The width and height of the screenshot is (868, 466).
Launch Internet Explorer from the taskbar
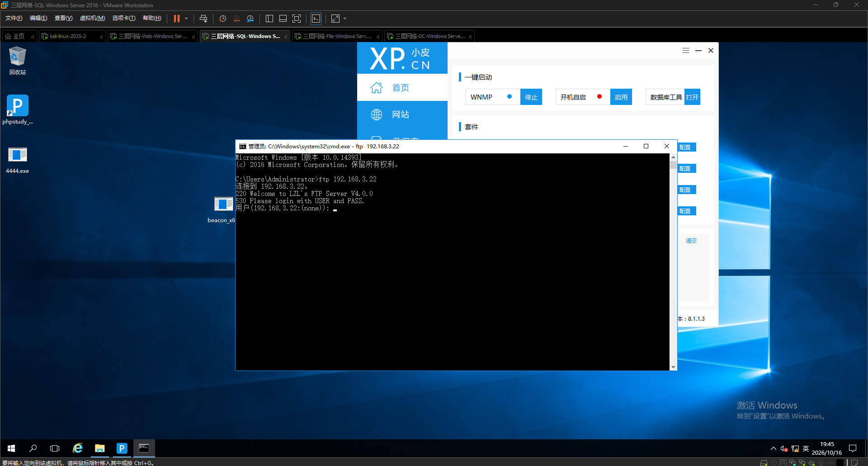click(x=78, y=448)
